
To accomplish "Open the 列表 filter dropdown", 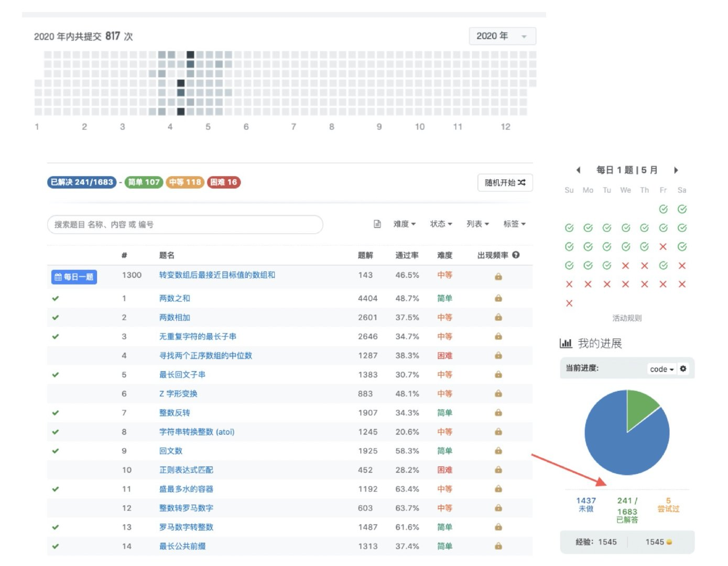I will [477, 224].
